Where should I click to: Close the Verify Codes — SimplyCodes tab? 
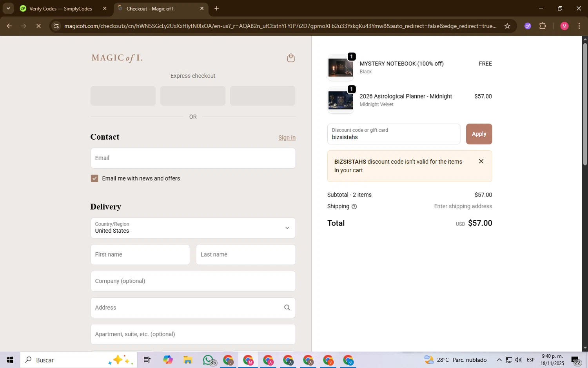coord(105,8)
